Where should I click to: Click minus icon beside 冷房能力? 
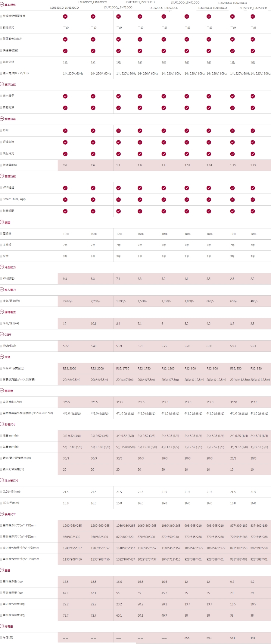[2, 267]
